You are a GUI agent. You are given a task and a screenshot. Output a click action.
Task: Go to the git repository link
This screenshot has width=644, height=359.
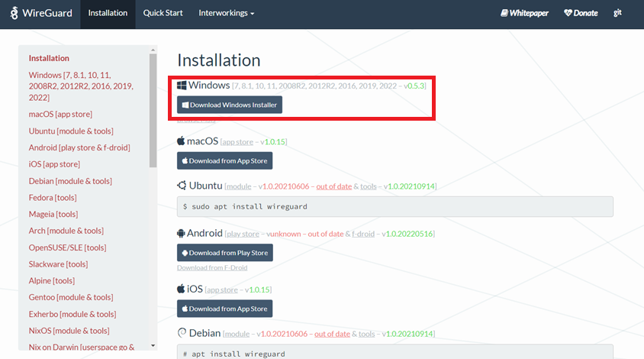(x=617, y=14)
